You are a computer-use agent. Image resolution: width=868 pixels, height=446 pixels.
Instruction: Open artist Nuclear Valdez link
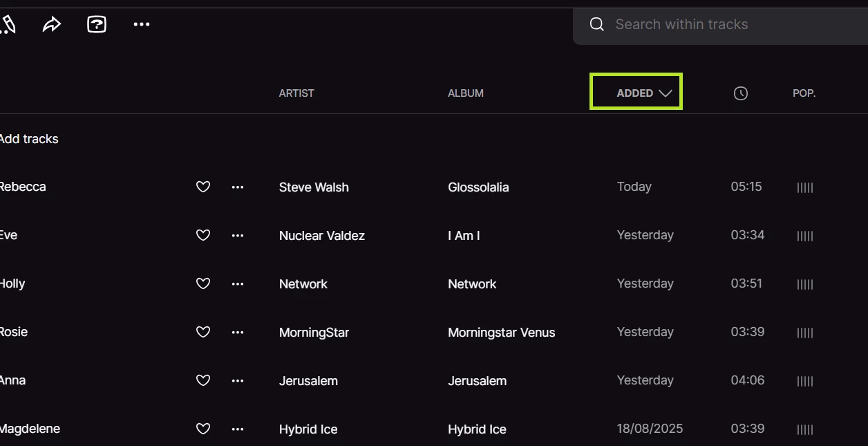coord(322,236)
